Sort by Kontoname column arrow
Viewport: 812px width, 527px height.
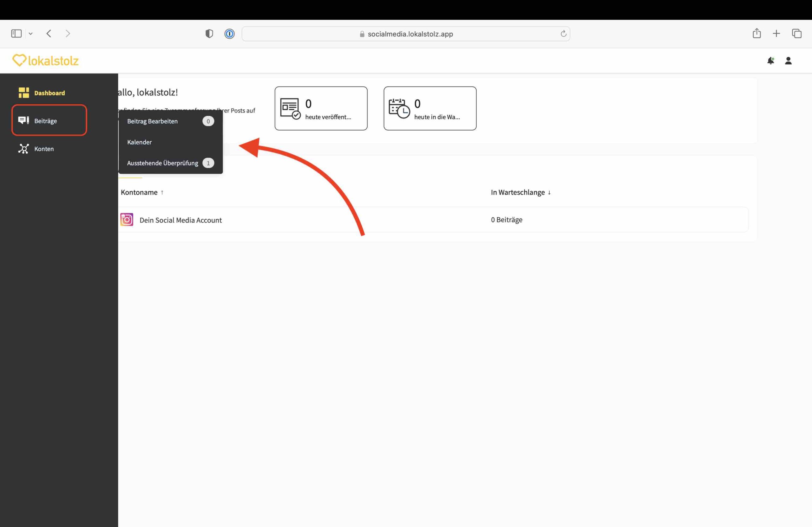coord(162,193)
